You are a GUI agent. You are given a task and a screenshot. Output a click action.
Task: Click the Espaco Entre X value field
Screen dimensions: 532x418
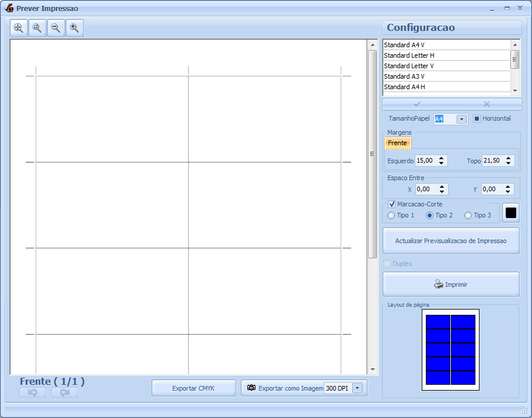click(427, 189)
